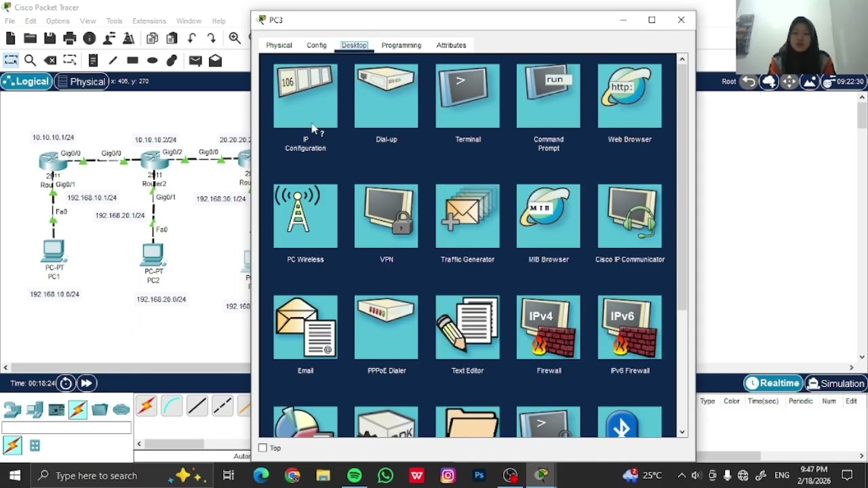
Task: Save the network with the floppy icon
Action: [50, 39]
